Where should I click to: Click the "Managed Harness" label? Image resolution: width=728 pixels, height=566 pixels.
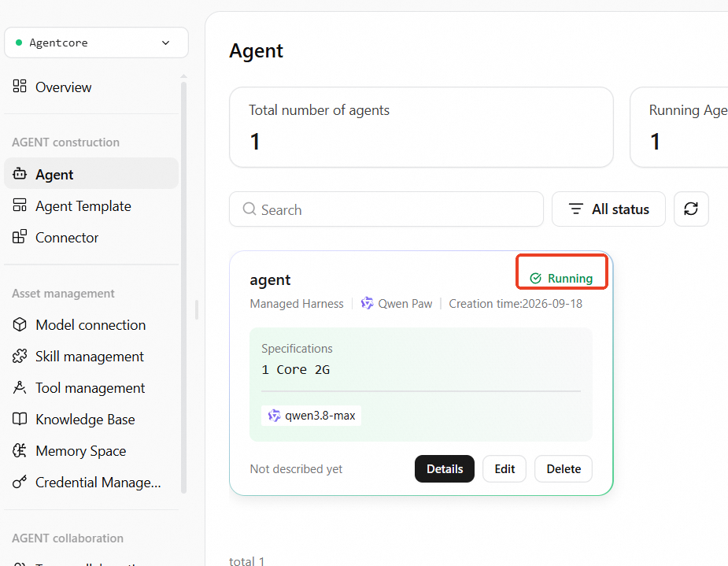coord(297,304)
